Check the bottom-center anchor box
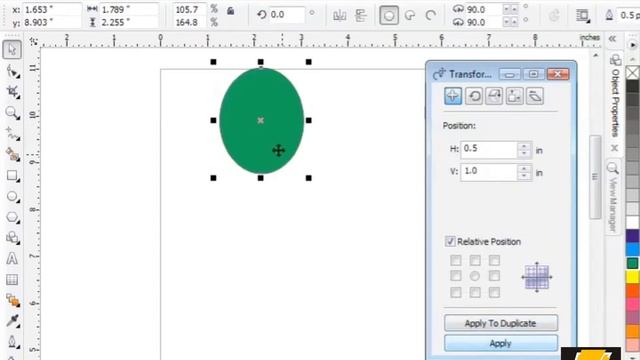 pyautogui.click(x=475, y=292)
